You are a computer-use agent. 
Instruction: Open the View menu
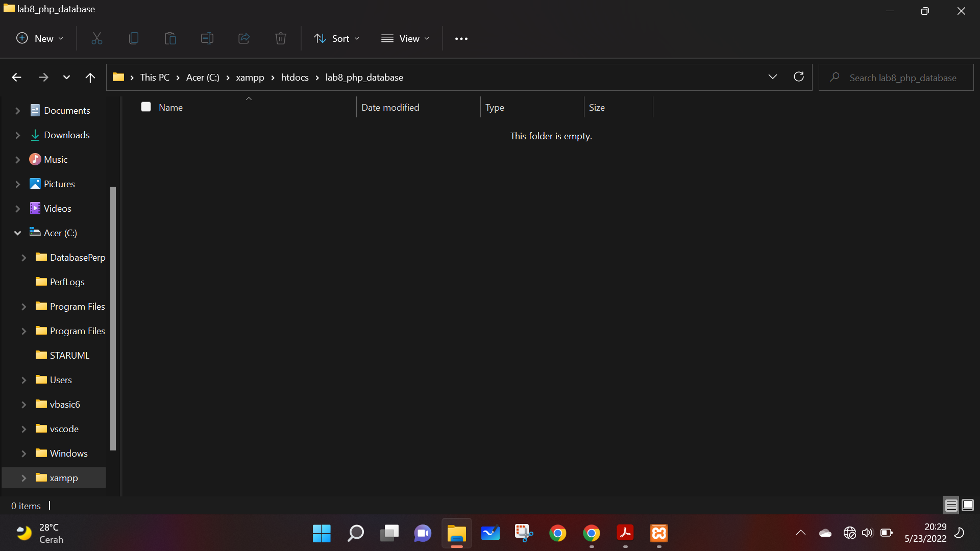[405, 38]
